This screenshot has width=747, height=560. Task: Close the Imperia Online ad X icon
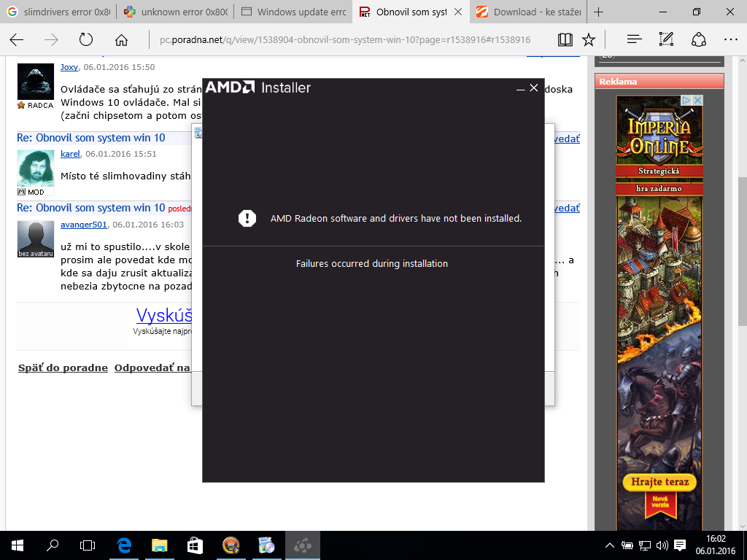697,100
